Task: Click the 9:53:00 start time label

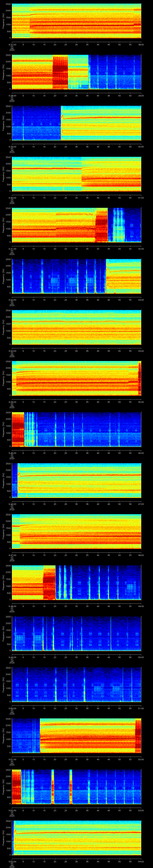Action: coord(12,861)
